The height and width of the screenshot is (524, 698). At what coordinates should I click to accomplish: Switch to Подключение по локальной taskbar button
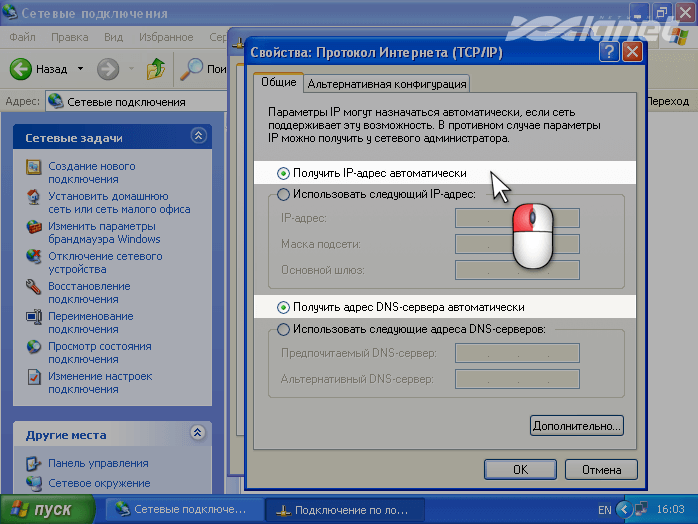345,510
